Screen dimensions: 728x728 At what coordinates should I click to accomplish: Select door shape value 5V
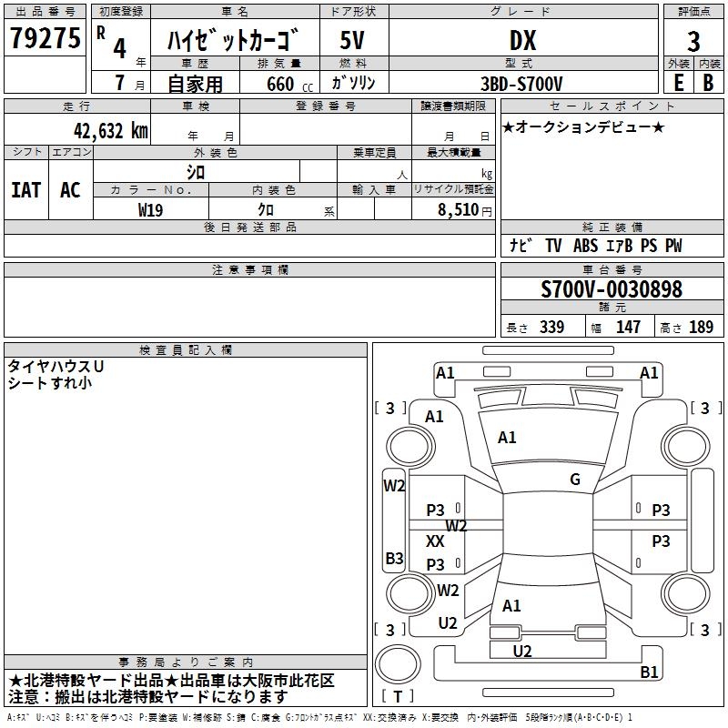[x=352, y=40]
